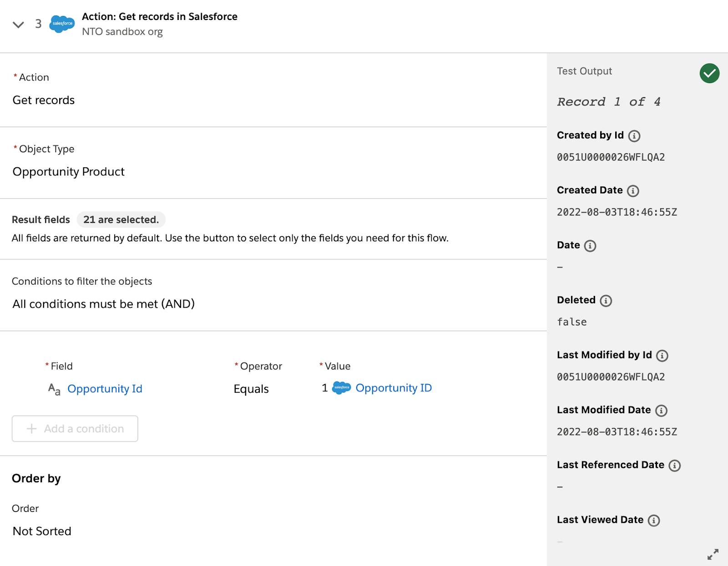The image size is (728, 566).
Task: Click the Salesforce icon in the Value pill
Action: (341, 388)
